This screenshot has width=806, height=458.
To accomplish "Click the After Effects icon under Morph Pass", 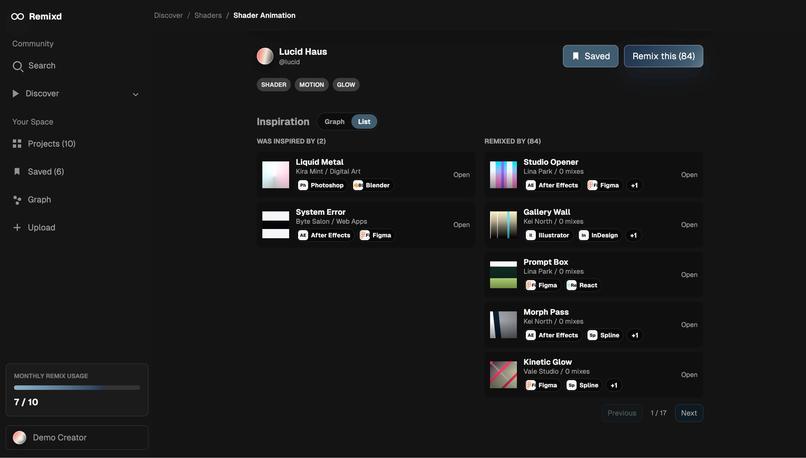I will 530,335.
